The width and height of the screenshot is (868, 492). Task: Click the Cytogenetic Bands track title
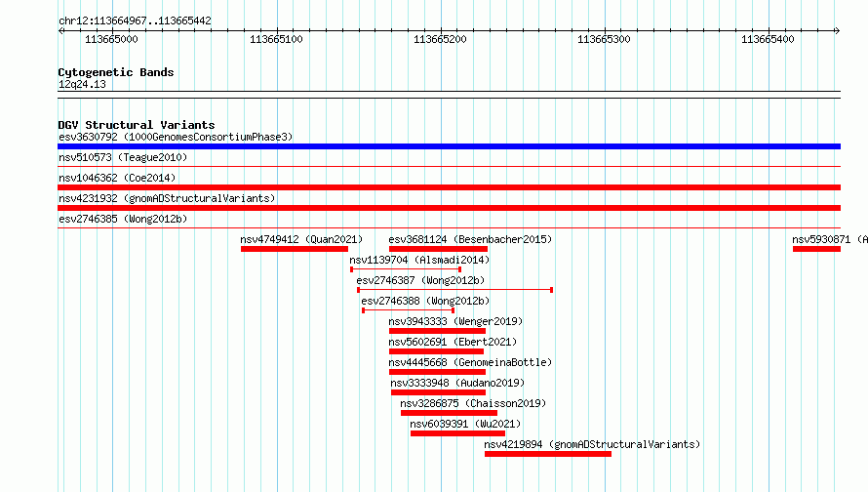(116, 72)
